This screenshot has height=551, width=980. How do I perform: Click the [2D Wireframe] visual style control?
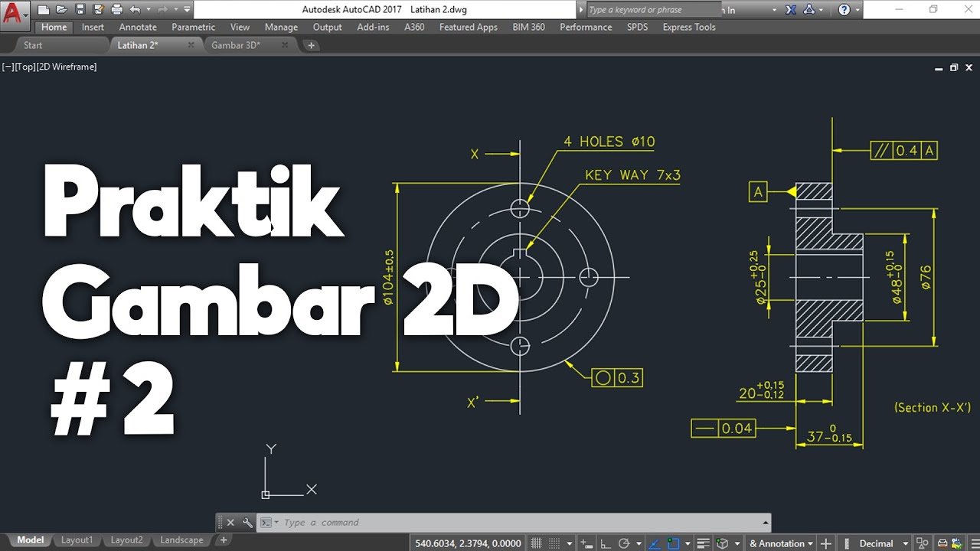pos(66,67)
